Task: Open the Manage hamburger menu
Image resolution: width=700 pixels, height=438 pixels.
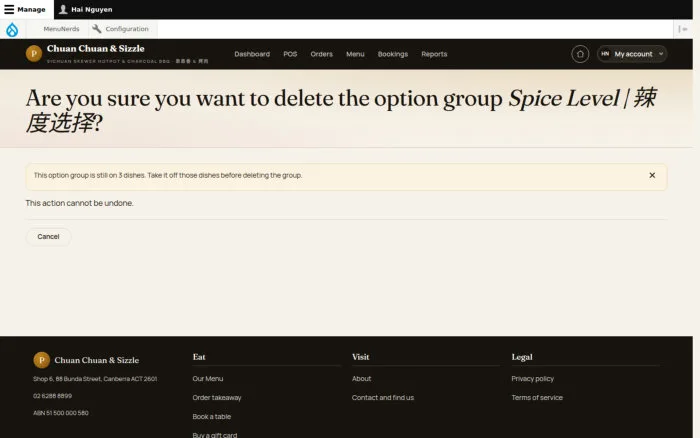Action: [x=9, y=9]
